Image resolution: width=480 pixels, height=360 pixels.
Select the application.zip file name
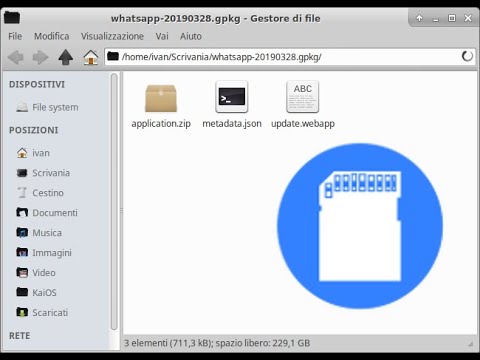point(161,124)
